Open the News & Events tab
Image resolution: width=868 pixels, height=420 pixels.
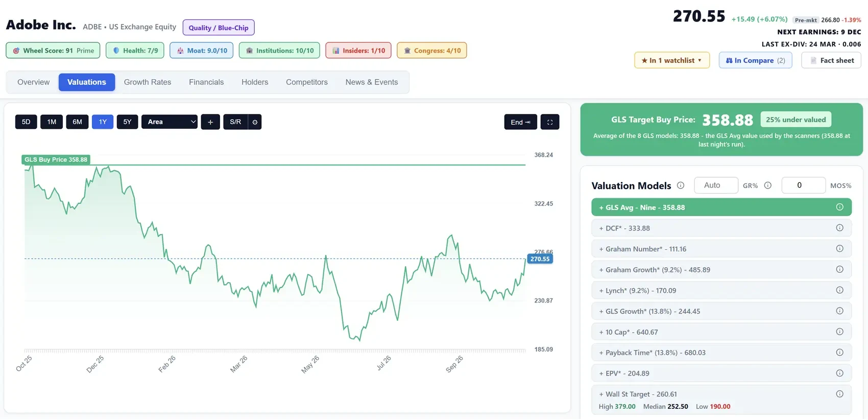[x=372, y=82]
